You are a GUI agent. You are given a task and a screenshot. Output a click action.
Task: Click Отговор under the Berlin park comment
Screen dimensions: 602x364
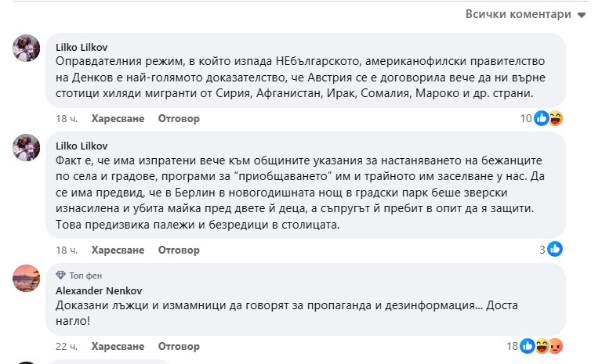coord(179,250)
